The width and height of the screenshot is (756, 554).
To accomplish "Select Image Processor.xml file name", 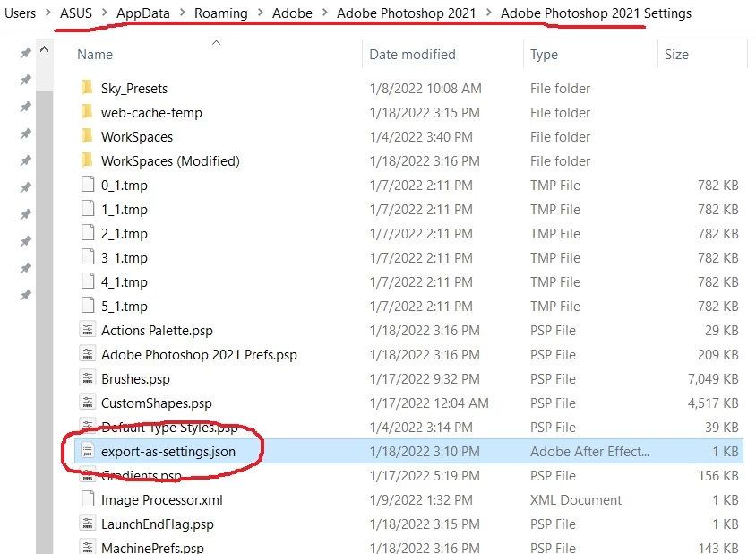I will click(x=162, y=500).
